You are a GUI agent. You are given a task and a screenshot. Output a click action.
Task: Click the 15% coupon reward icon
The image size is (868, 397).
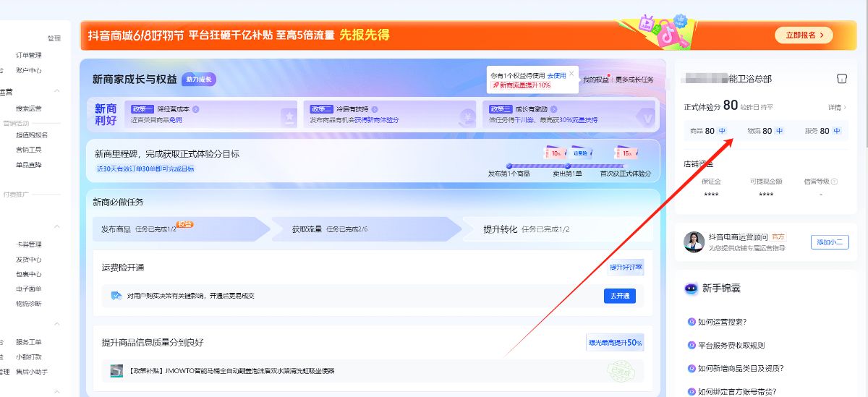[x=626, y=153]
